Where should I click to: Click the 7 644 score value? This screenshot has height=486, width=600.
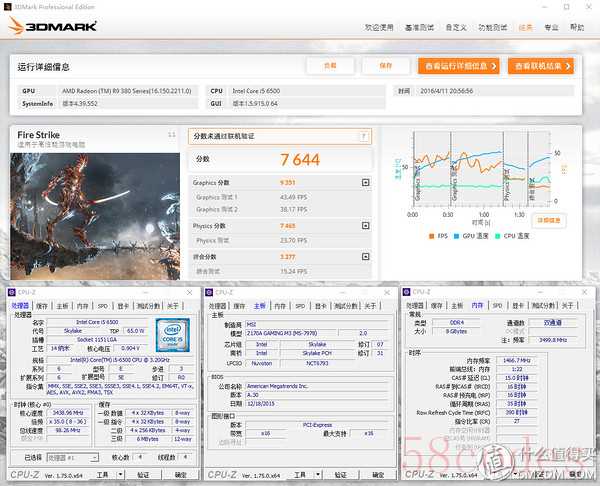pyautogui.click(x=300, y=160)
